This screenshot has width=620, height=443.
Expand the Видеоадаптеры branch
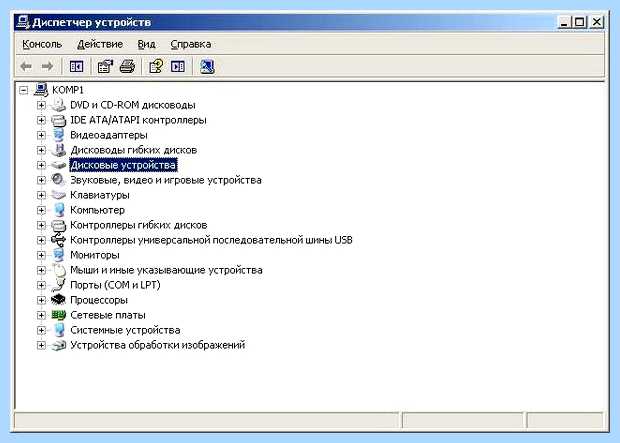click(x=41, y=135)
